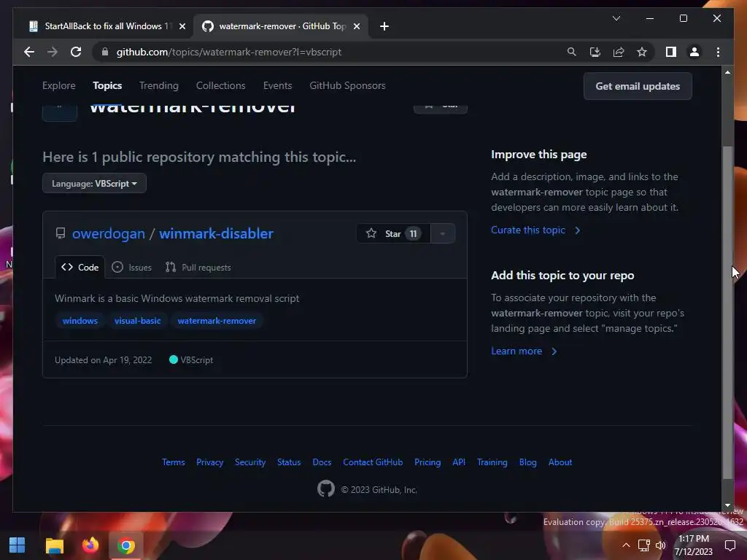Viewport: 747px width, 560px height.
Task: Open the GitHub Sponsors navigation item
Action: pos(347,86)
